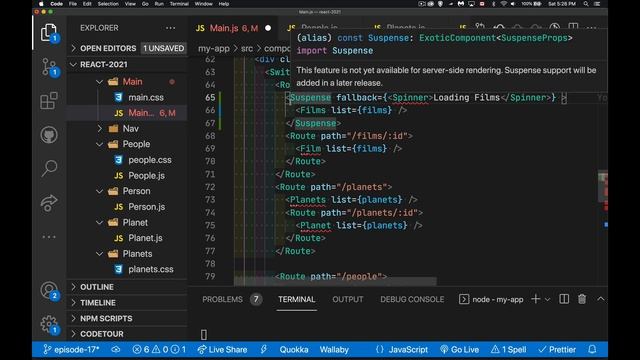
Task: Split the terminal pane
Action: click(564, 299)
